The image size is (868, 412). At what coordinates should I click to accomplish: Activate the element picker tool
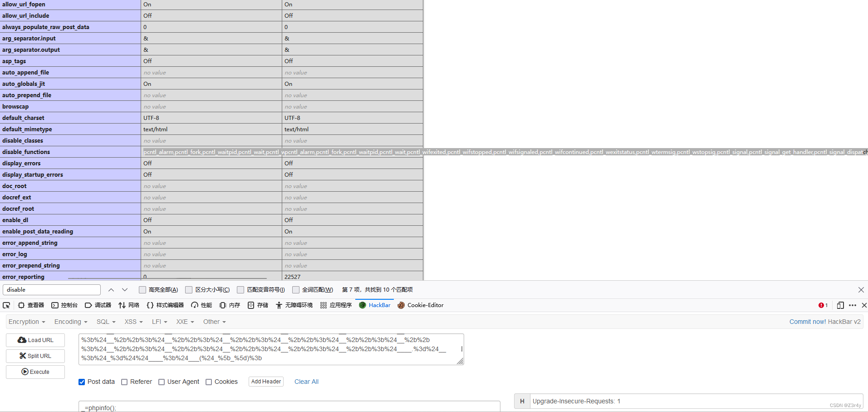[6, 305]
